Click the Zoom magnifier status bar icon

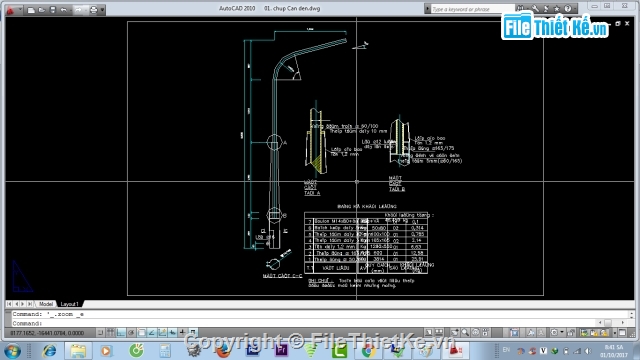point(465,333)
